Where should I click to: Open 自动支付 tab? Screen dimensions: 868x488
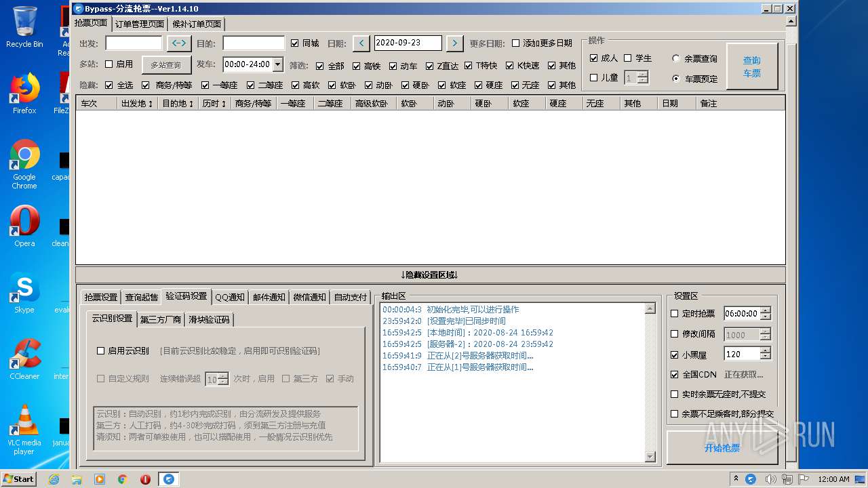tap(351, 297)
